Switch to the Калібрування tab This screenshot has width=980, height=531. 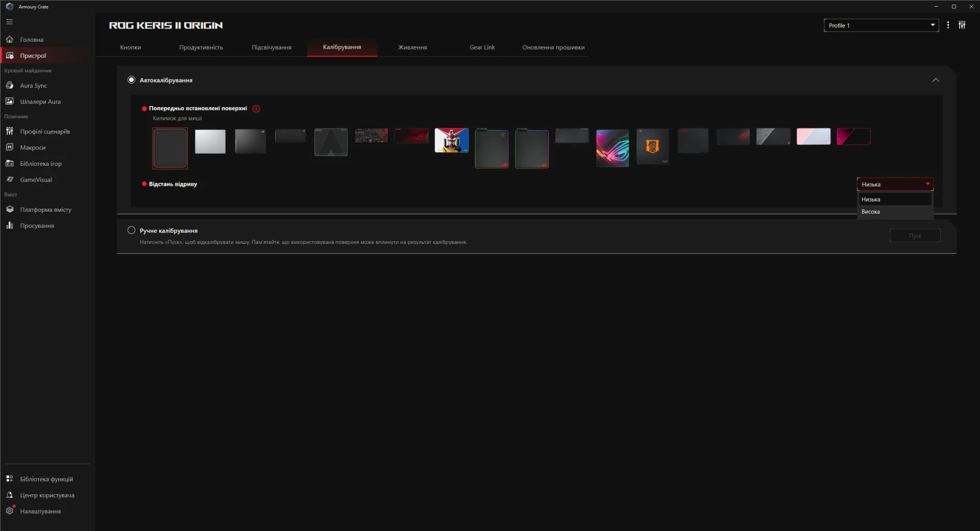coord(342,47)
